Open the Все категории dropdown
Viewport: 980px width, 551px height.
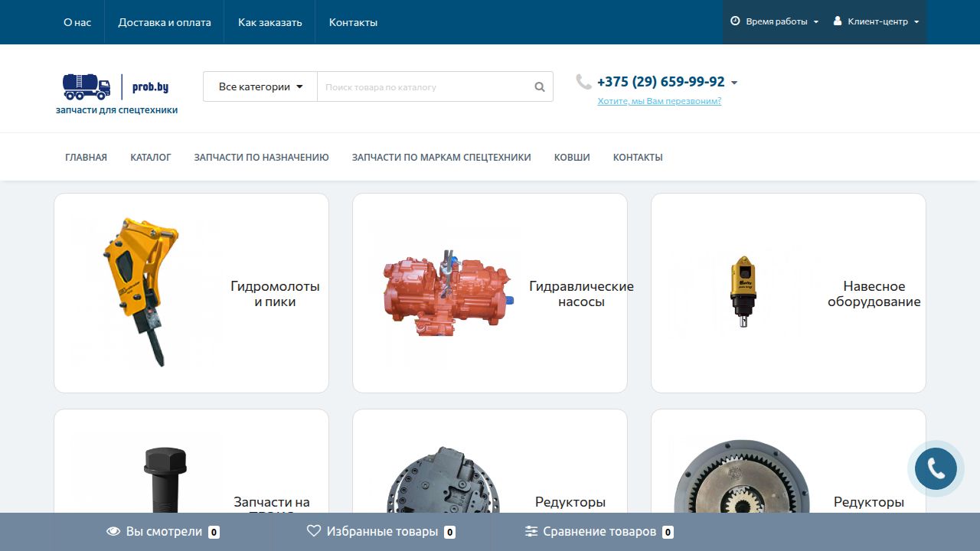click(x=260, y=86)
